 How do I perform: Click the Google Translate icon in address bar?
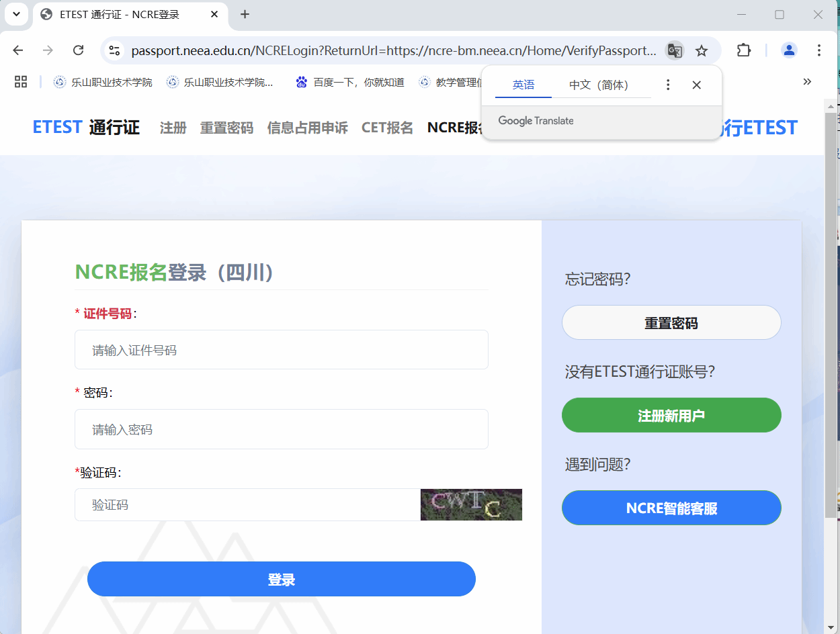pyautogui.click(x=674, y=50)
